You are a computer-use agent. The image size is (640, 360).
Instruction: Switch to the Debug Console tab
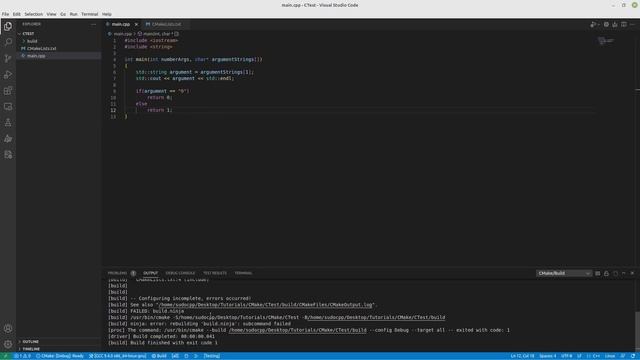click(x=180, y=273)
